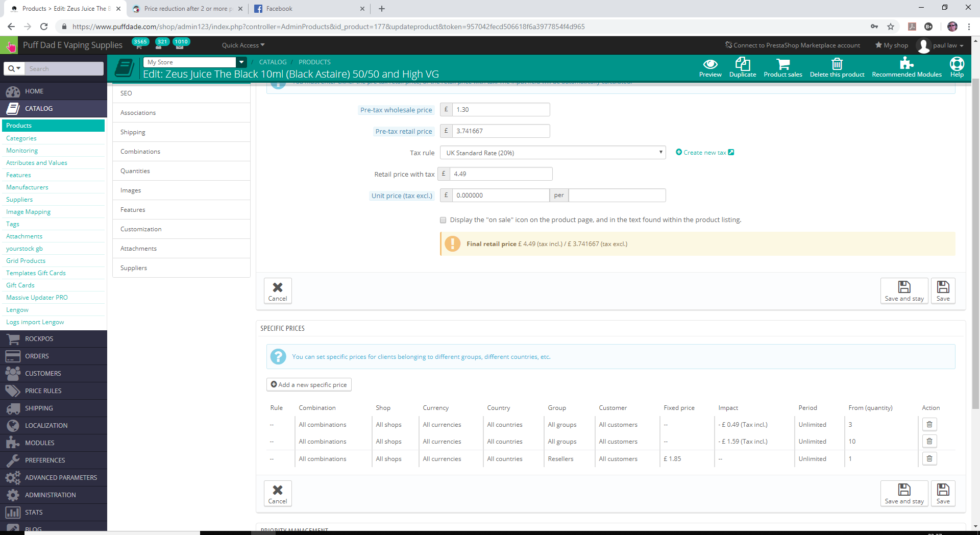The width and height of the screenshot is (980, 535).
Task: Open the CUSTOMERS sidebar menu
Action: click(54, 374)
